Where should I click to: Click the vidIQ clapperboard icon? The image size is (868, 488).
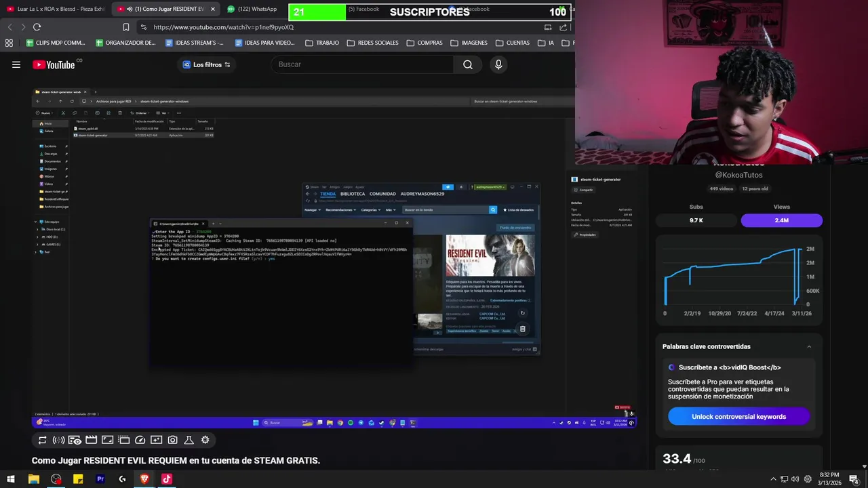[x=91, y=440]
